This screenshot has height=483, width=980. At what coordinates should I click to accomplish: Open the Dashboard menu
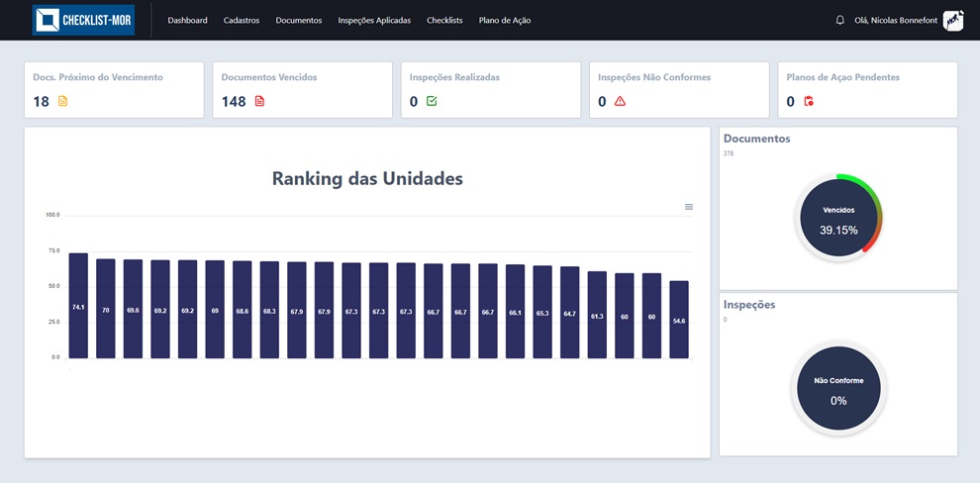[187, 20]
